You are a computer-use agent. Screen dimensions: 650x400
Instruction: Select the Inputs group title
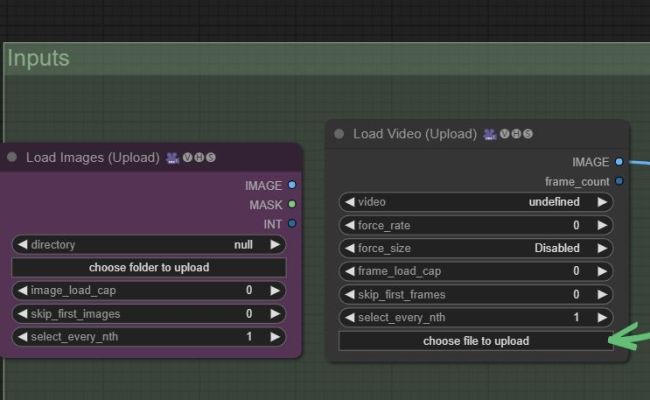(x=38, y=58)
